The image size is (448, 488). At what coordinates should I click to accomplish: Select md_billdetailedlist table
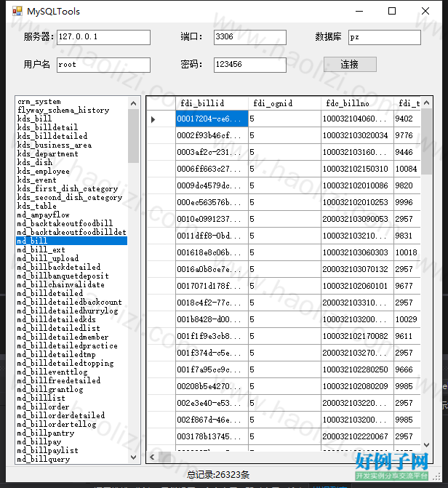pos(71,328)
